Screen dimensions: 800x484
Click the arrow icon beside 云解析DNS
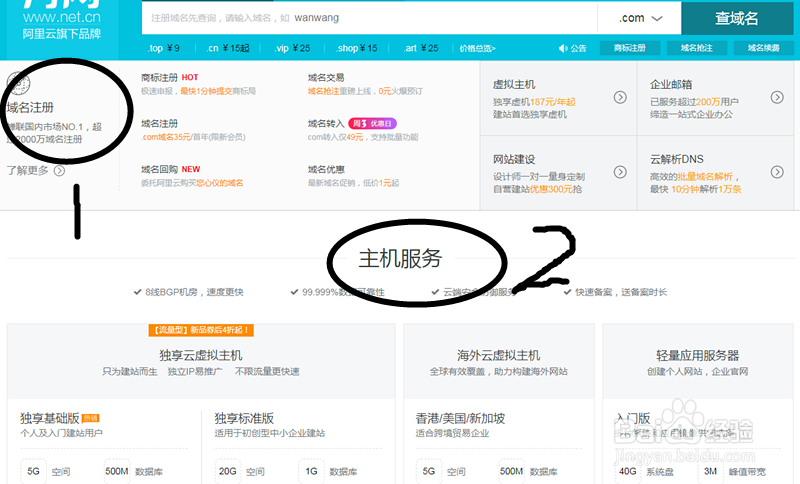pyautogui.click(x=777, y=172)
